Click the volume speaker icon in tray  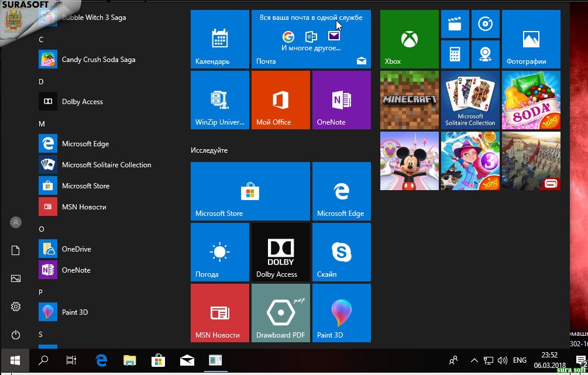(x=501, y=360)
